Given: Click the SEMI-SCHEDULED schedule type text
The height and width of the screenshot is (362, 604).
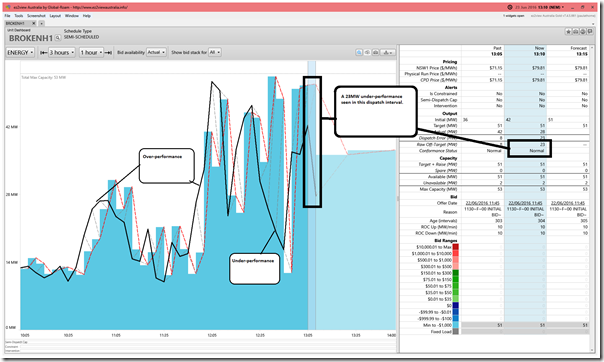Looking at the screenshot, I should (81, 37).
